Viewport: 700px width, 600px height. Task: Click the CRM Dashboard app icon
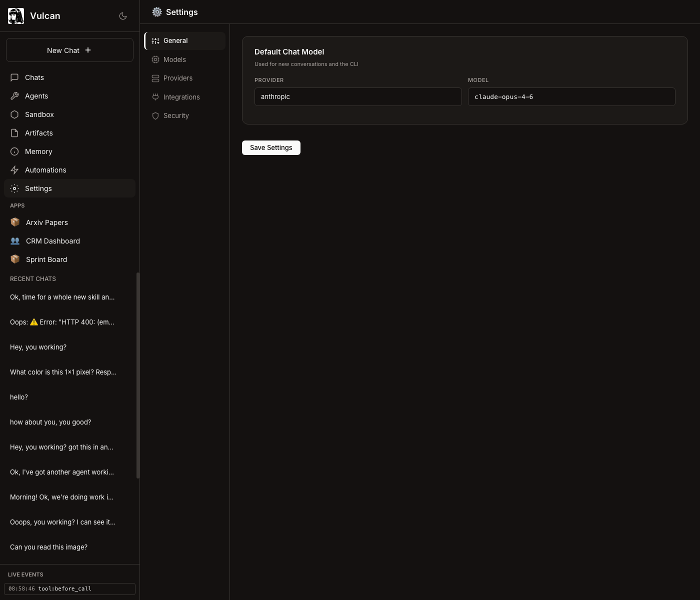pyautogui.click(x=15, y=241)
